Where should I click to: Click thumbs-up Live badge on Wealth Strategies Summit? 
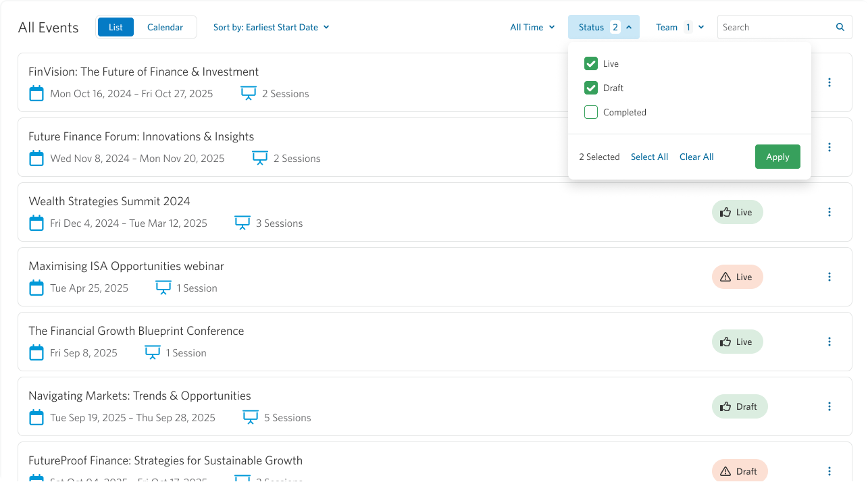tap(737, 212)
